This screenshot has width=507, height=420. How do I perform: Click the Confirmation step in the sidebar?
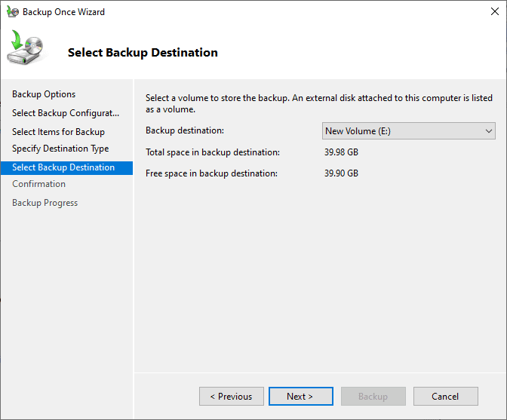pyautogui.click(x=38, y=184)
